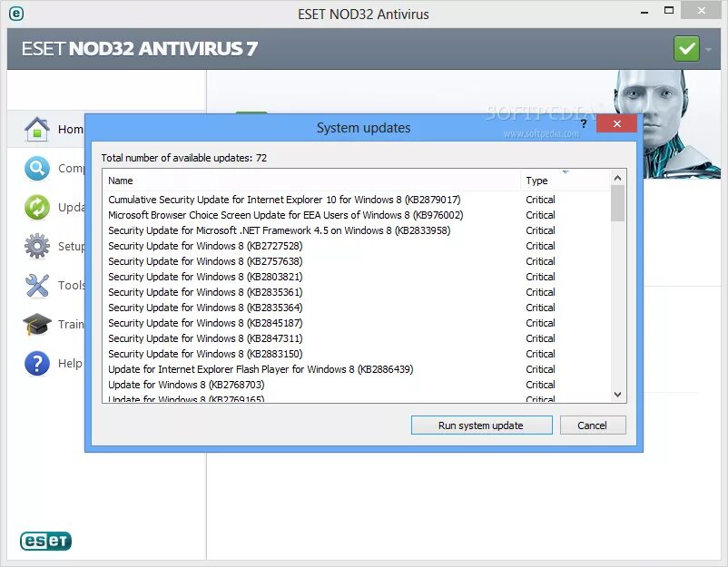The width and height of the screenshot is (728, 567).
Task: Sort list by Name column header
Action: (x=311, y=180)
